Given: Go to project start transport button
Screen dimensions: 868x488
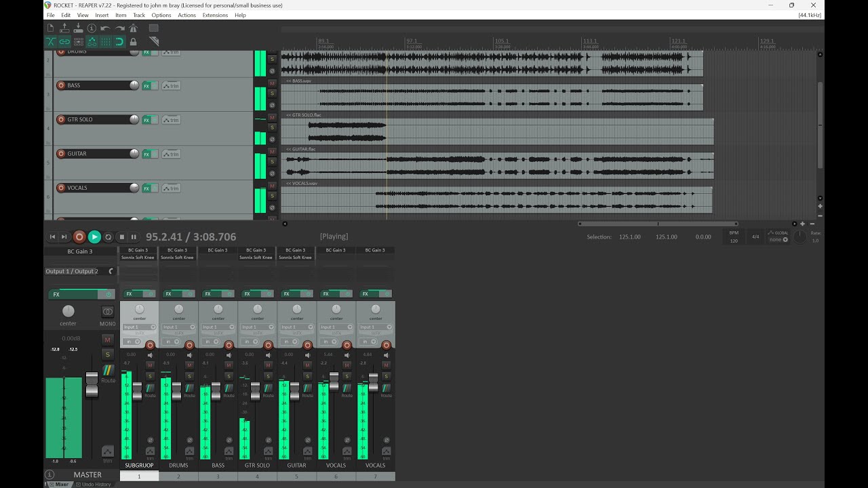Looking at the screenshot, I should point(52,237).
